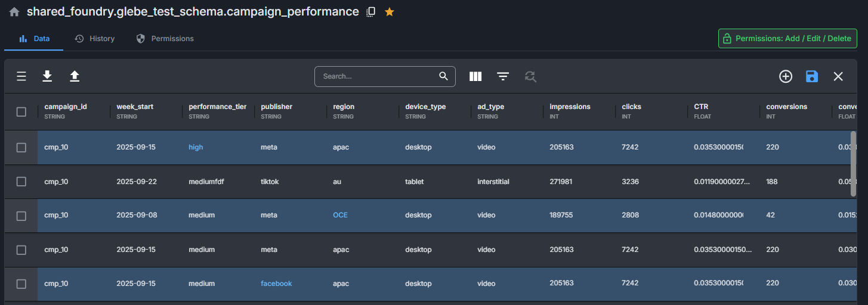Switch to the Data tab
The width and height of the screenshot is (868, 305).
[x=34, y=39]
